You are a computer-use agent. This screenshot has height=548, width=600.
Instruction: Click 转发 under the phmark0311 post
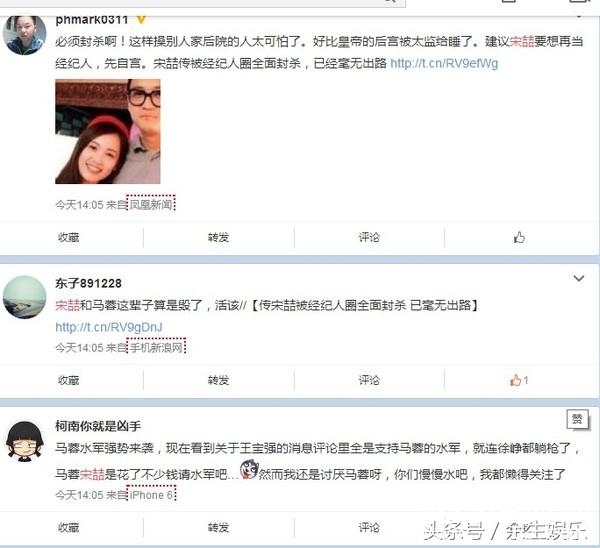[x=218, y=238]
